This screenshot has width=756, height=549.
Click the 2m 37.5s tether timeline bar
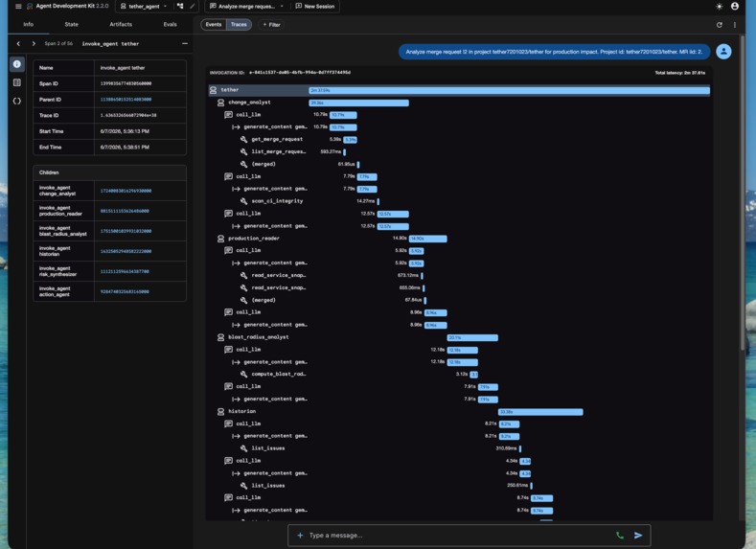coord(509,90)
